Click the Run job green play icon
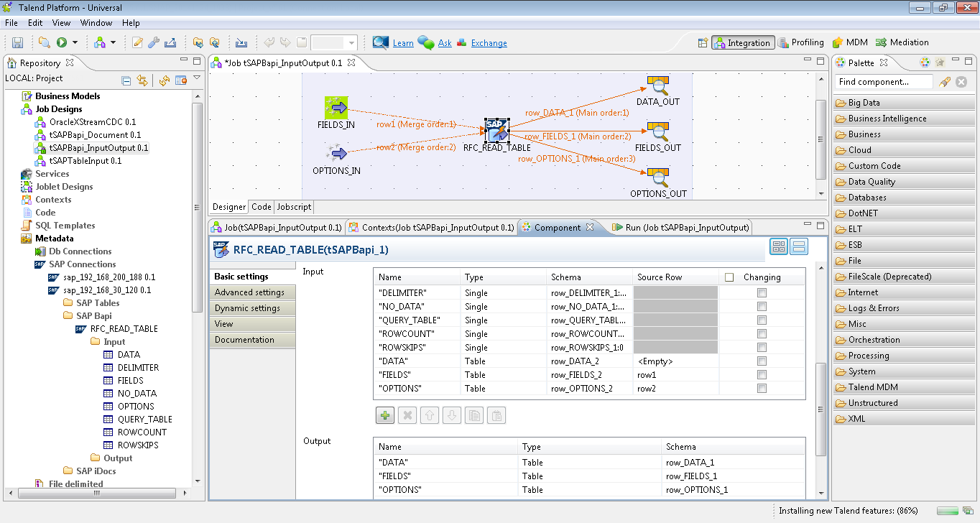This screenshot has height=523, width=980. (62, 42)
